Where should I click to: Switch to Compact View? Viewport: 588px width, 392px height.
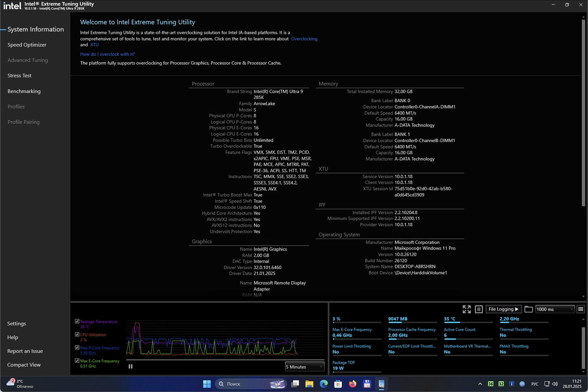pos(24,365)
